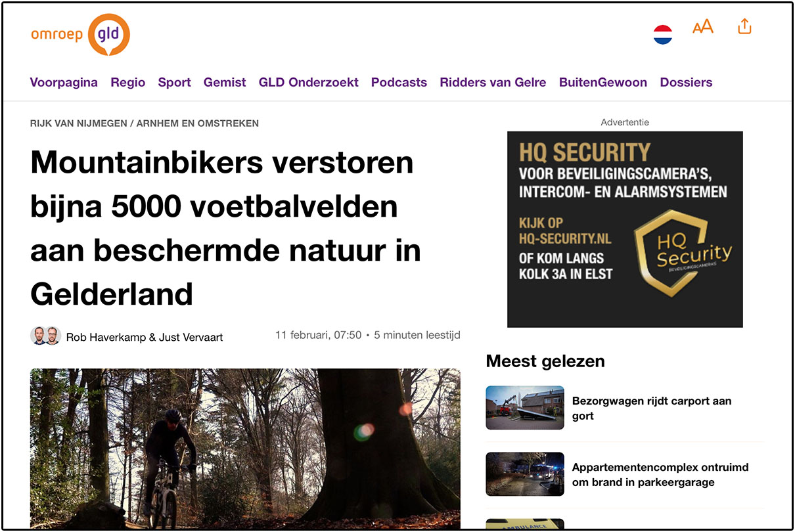Click the Dutch flag language icon

663,35
